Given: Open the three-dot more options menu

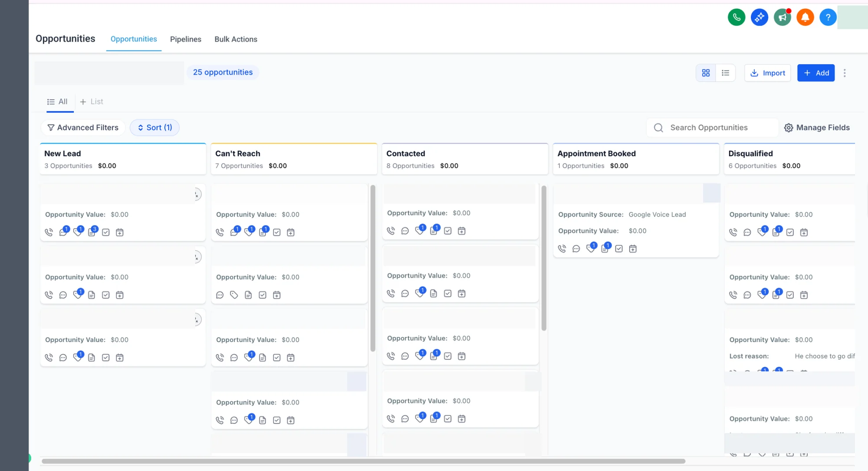Looking at the screenshot, I should click(x=844, y=73).
